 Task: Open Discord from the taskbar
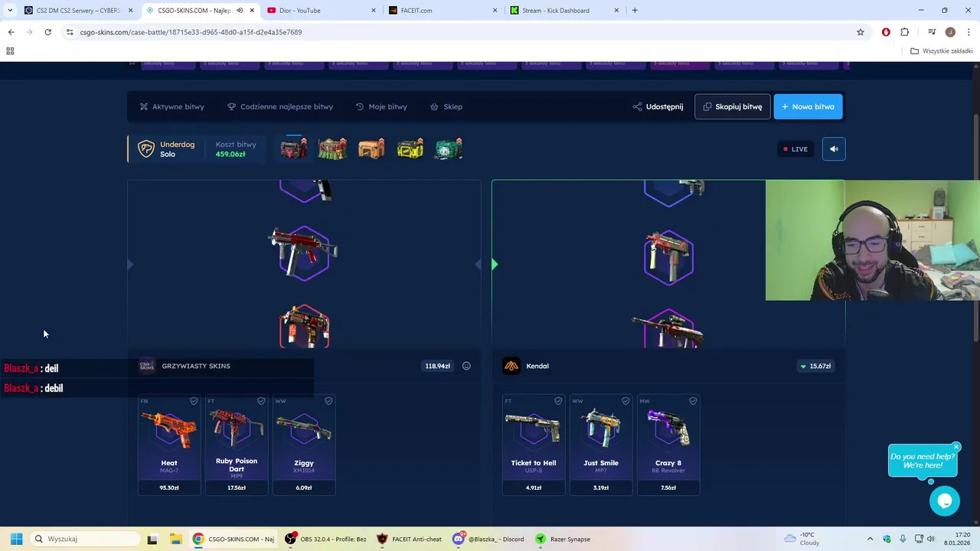[x=488, y=539]
